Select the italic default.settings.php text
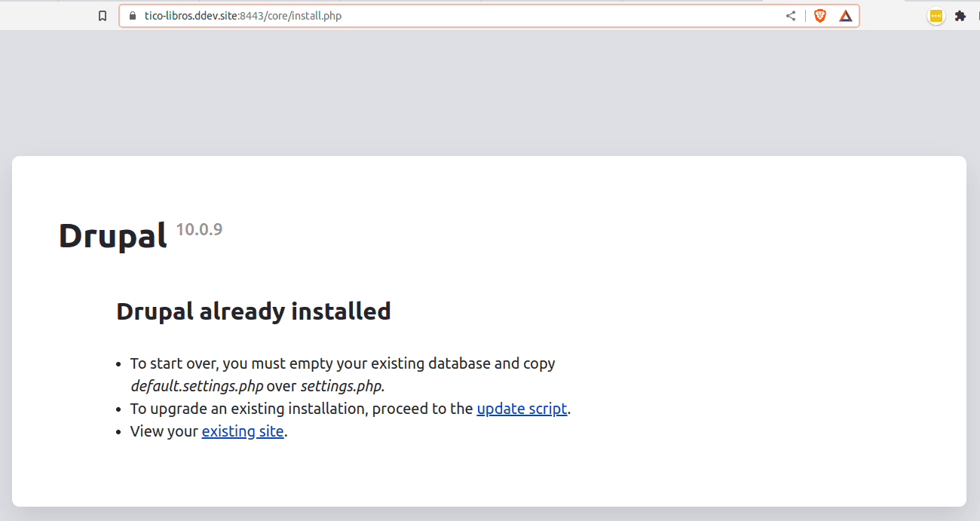The height and width of the screenshot is (521, 980). point(197,385)
